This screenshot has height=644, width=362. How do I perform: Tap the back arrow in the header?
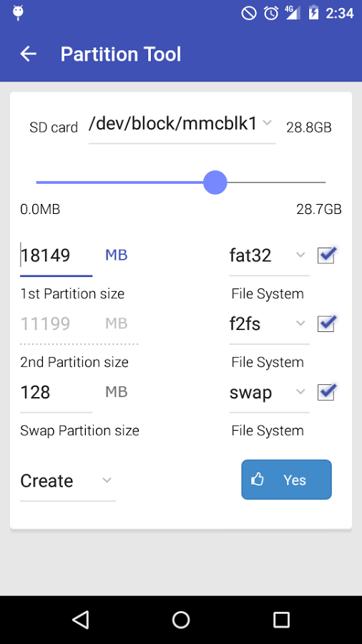[29, 54]
